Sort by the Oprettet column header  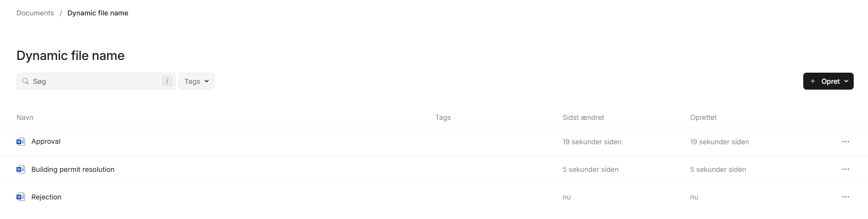(x=703, y=117)
